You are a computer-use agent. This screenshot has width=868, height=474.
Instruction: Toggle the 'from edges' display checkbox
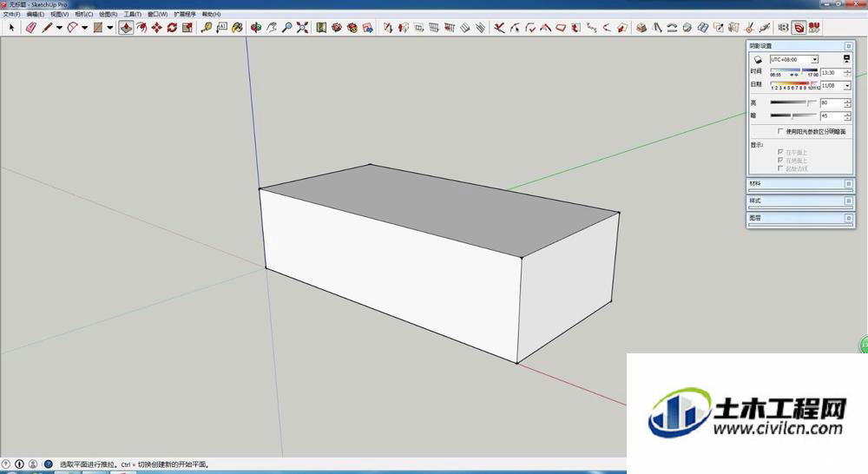pyautogui.click(x=780, y=168)
